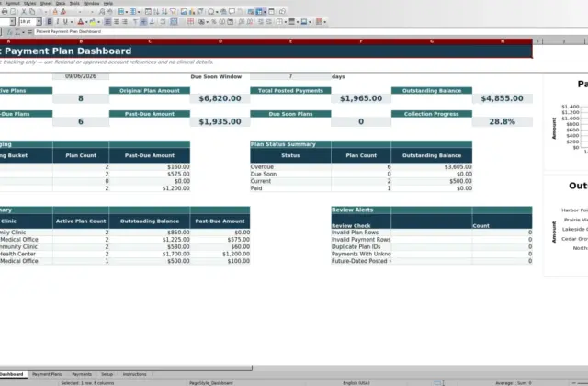
Task: Open the Tools menu
Action: [74, 4]
